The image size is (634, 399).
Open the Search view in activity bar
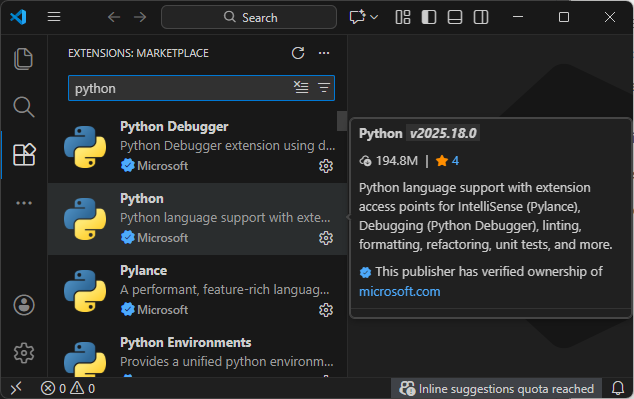pos(23,107)
